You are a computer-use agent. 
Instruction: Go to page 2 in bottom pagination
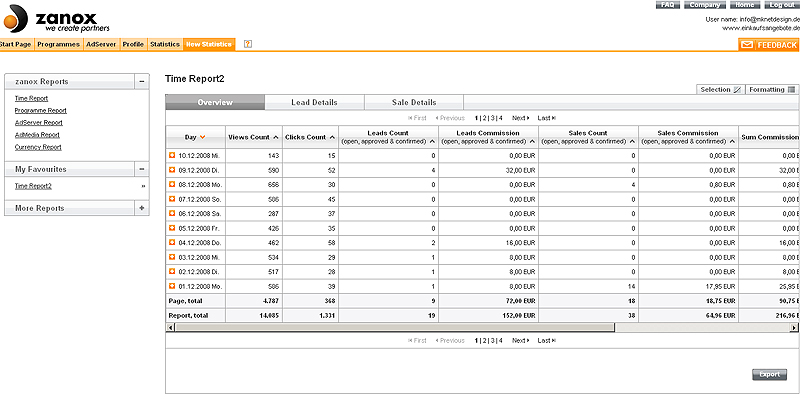[484, 340]
